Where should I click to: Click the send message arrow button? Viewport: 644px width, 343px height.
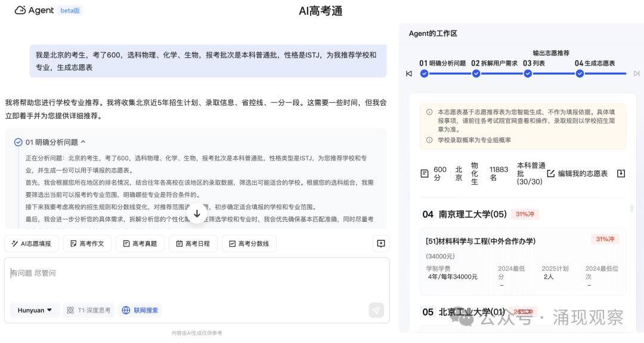click(x=376, y=310)
